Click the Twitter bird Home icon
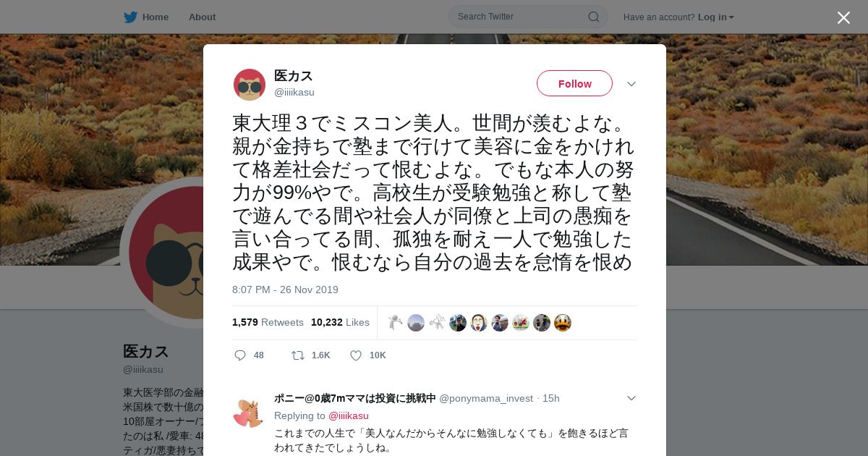The image size is (868, 456). 130,17
